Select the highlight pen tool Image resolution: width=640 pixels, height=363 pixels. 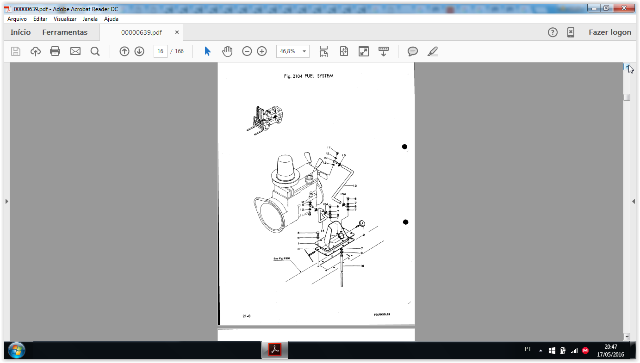[433, 51]
